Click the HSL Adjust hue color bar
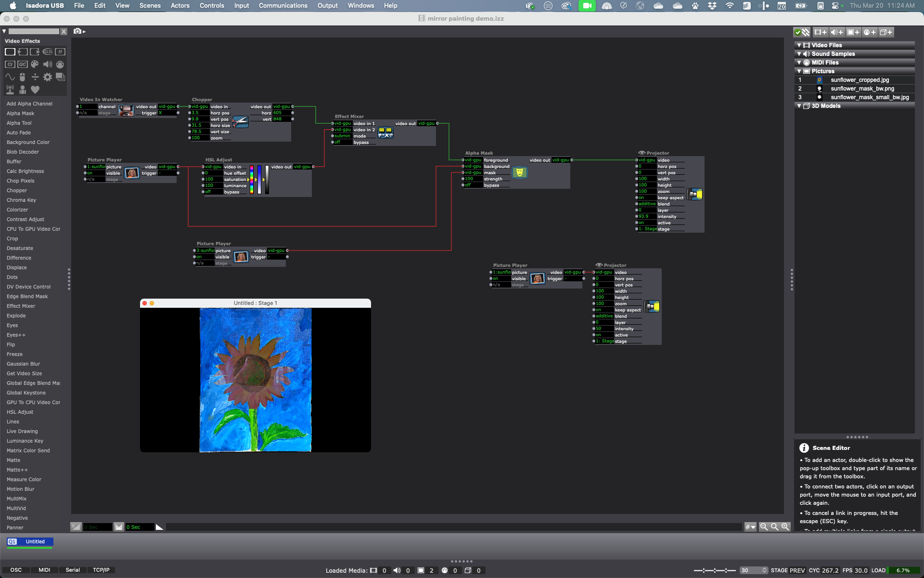This screenshot has height=578, width=924. [251, 180]
